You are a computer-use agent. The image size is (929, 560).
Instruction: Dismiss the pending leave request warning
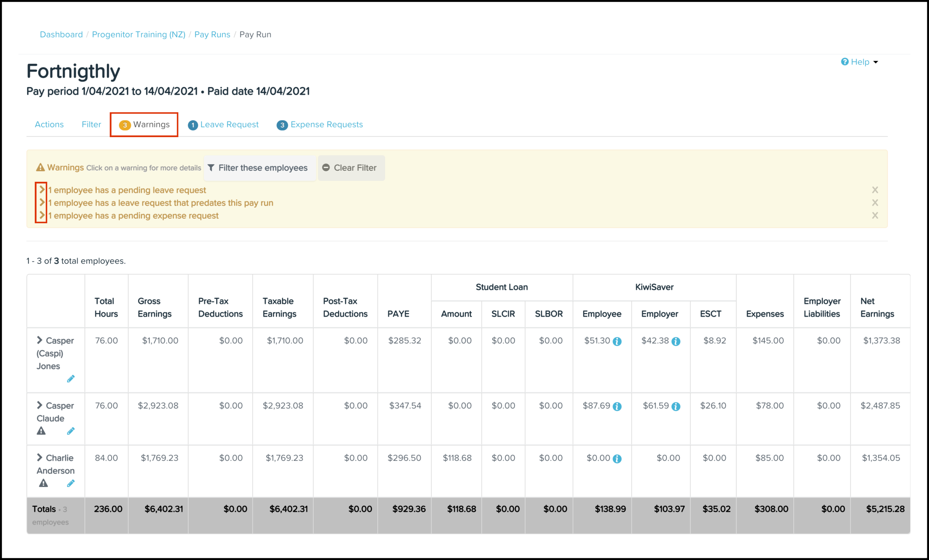click(x=875, y=190)
